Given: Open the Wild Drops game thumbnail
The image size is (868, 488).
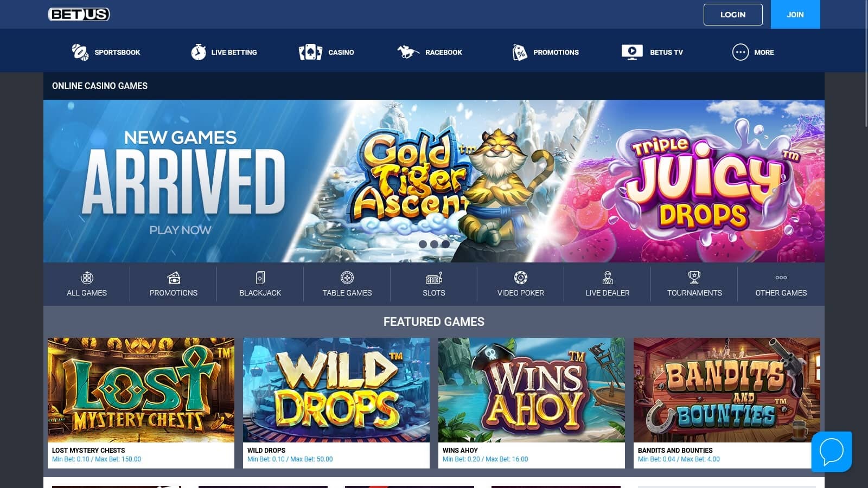Looking at the screenshot, I should click(x=336, y=390).
